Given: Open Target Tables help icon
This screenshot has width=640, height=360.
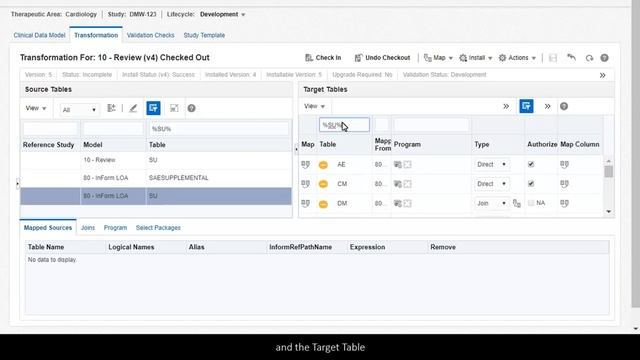Looking at the screenshot, I should click(564, 106).
